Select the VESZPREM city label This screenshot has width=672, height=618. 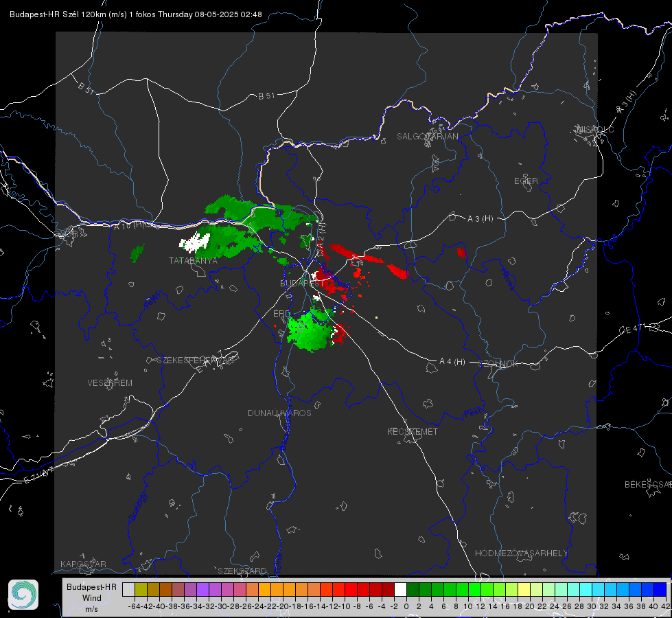[110, 383]
